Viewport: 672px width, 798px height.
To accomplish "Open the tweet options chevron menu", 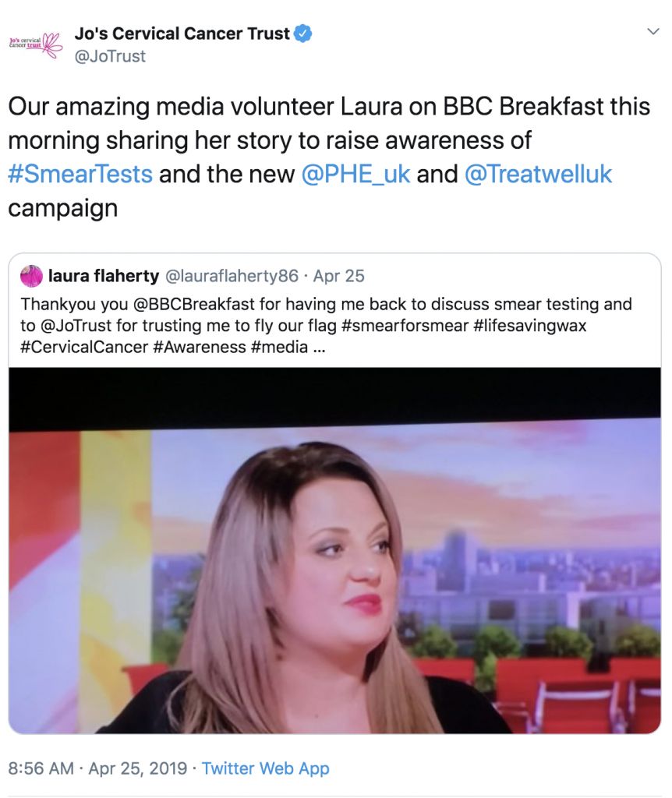I will pyautogui.click(x=653, y=31).
